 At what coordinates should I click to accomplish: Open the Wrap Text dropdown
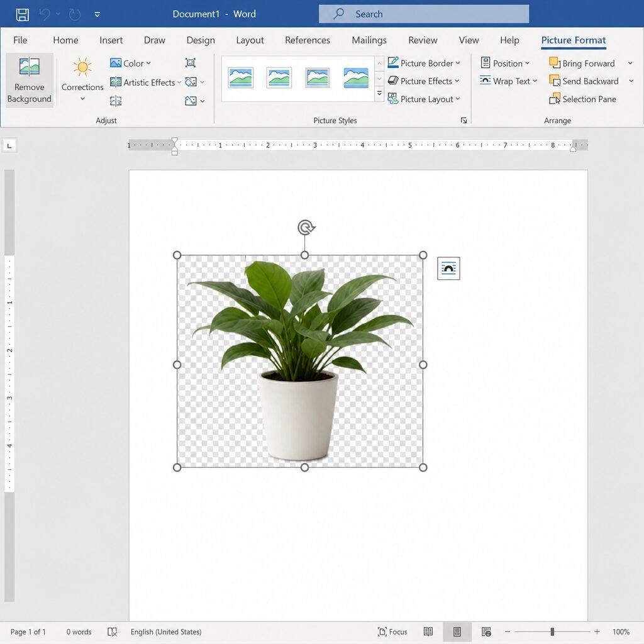508,81
